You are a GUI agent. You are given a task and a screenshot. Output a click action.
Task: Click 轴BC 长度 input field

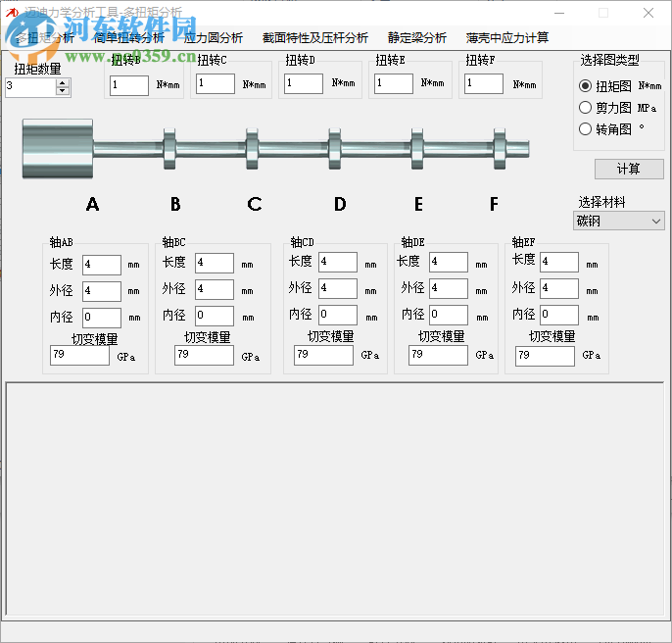(x=215, y=263)
